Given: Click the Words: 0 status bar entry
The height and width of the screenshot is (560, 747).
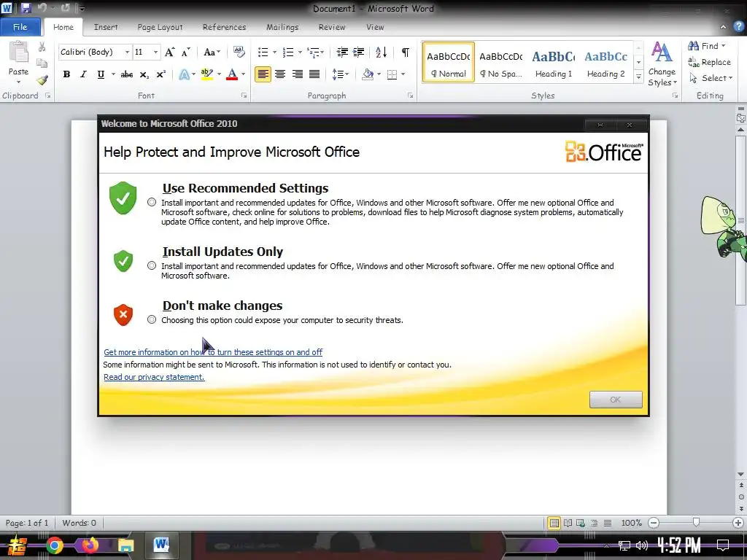Looking at the screenshot, I should 79,523.
